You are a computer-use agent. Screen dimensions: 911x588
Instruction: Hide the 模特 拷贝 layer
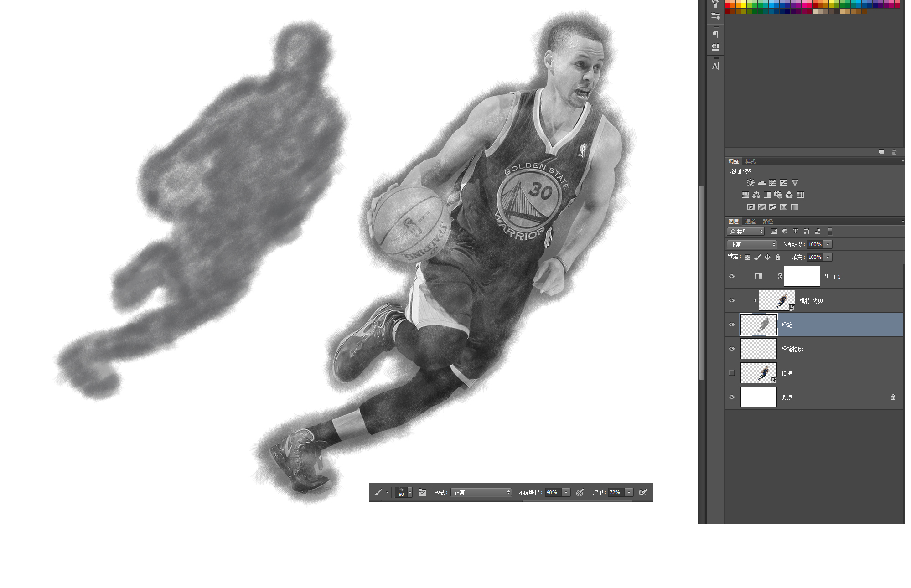pyautogui.click(x=732, y=301)
